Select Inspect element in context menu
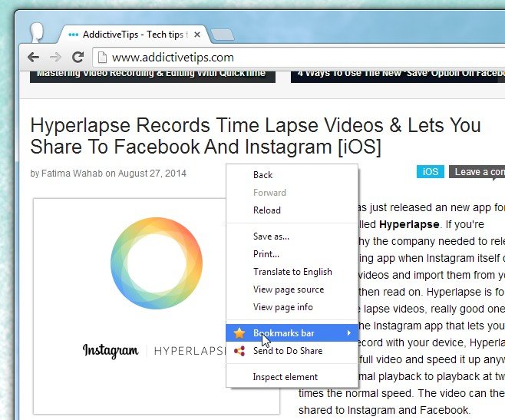Viewport: 505px width, 420px height. pos(292,377)
